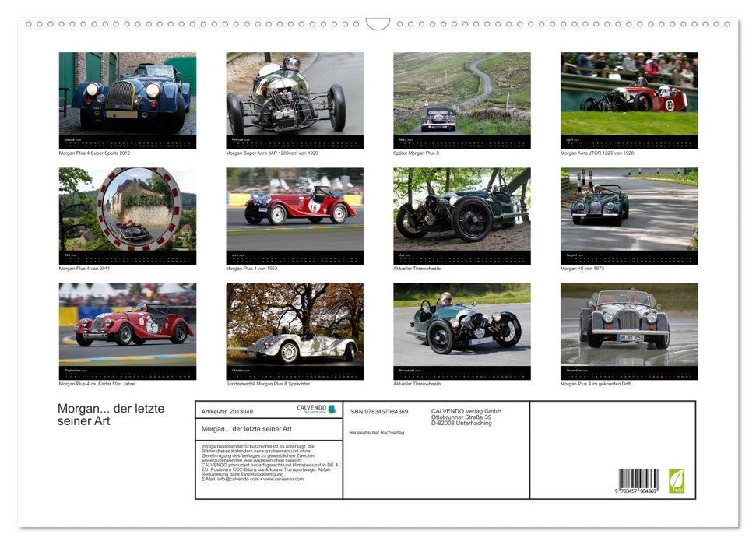Screen dimensions: 756x545
Task: Select the Später Morgan Plus 8 road photo
Action: point(462,94)
